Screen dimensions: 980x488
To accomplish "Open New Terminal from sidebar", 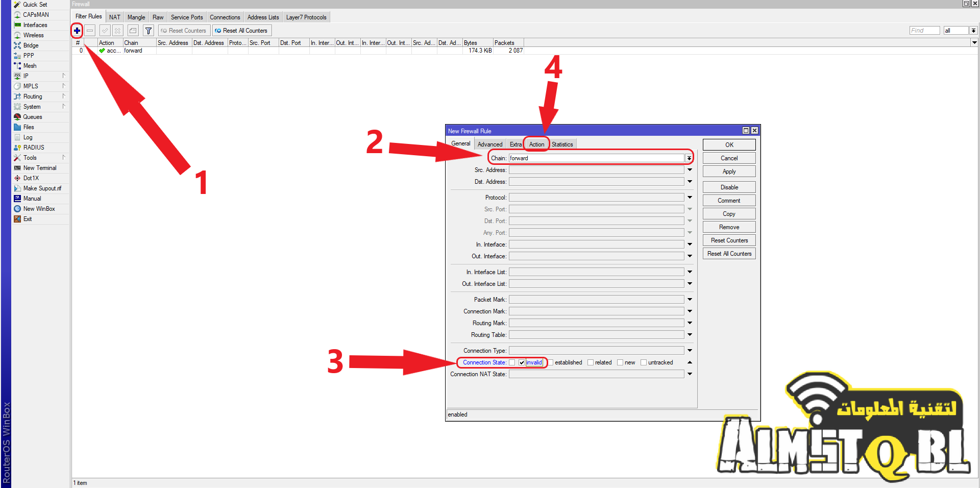I will 39,168.
